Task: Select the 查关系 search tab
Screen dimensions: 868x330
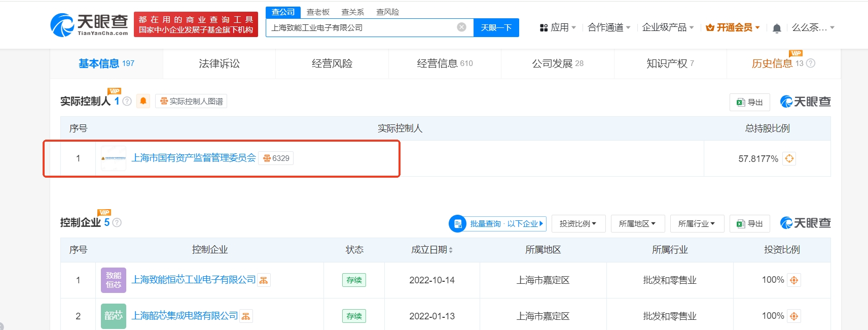Action: point(353,12)
